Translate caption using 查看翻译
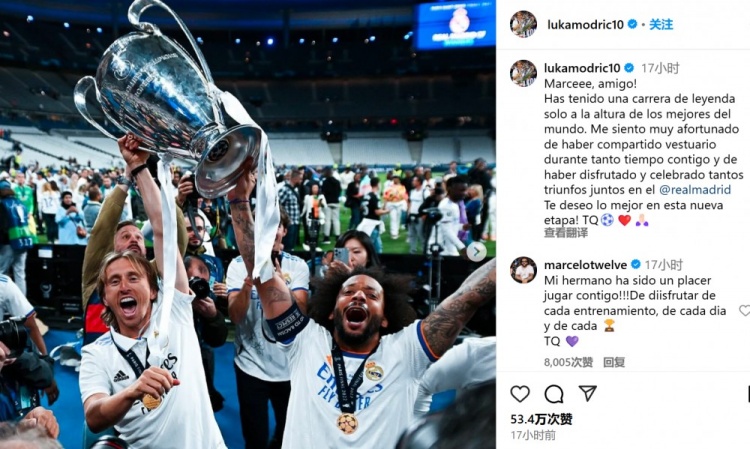 tap(566, 233)
